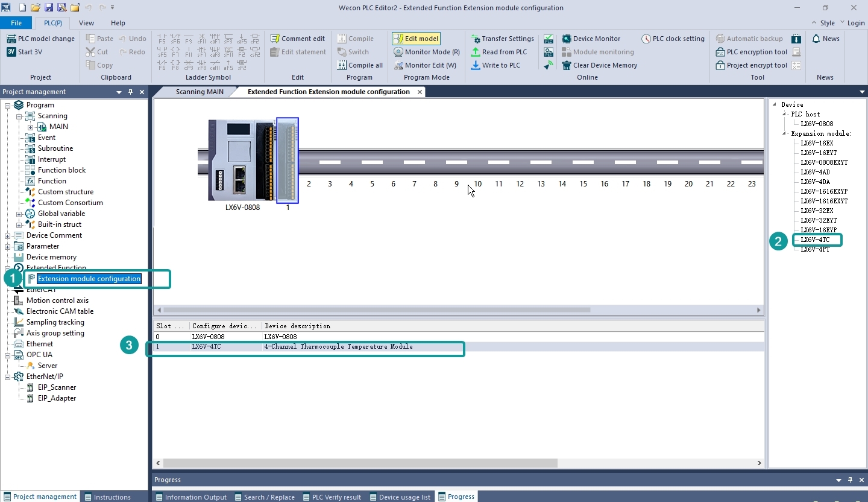
Task: Click the rail view horizontal scrollbar thumb
Action: (377, 310)
